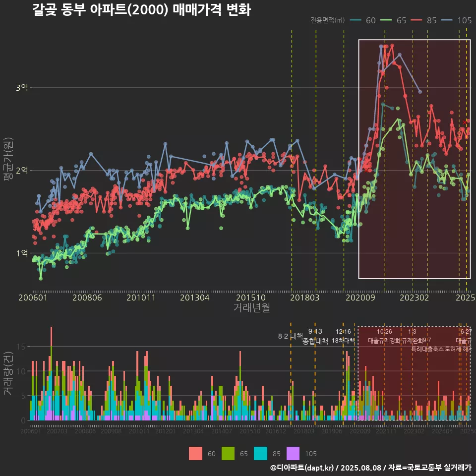Click 202111 on the volume chart x-axis
The height and width of the screenshot is (476, 476).
pyautogui.click(x=386, y=431)
